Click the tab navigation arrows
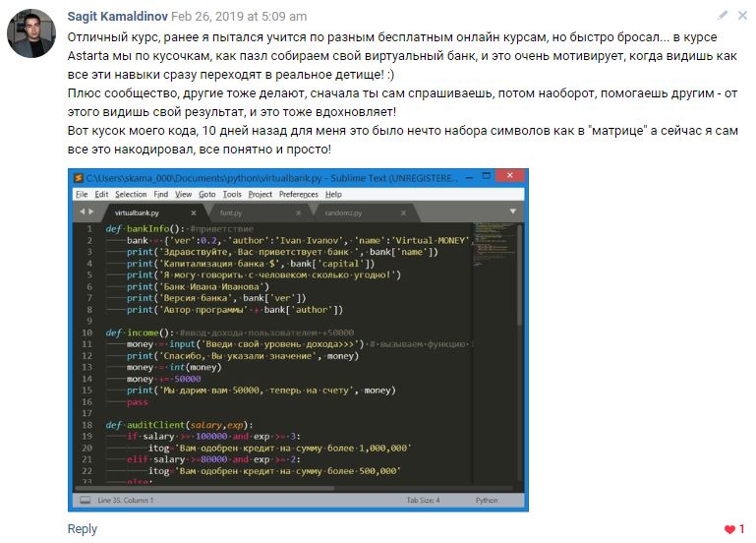Screen dimensions: 756x543 coord(86,211)
